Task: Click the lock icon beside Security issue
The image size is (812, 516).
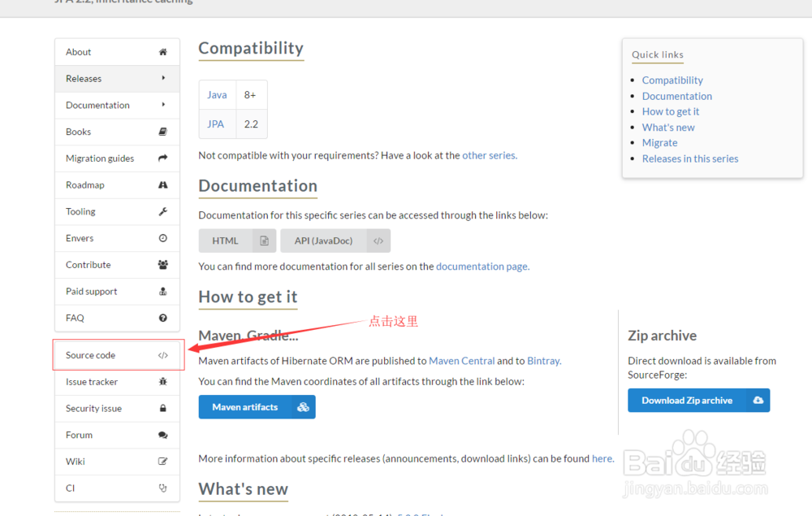Action: (162, 408)
